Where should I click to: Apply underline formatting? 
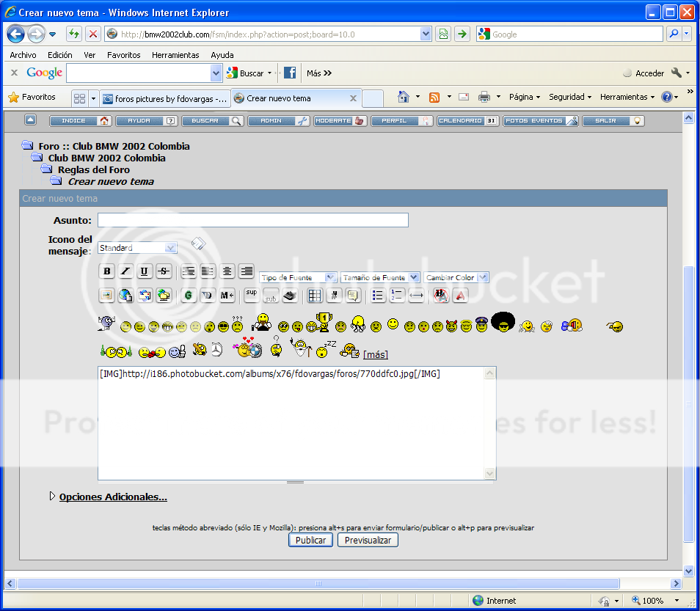[x=145, y=271]
